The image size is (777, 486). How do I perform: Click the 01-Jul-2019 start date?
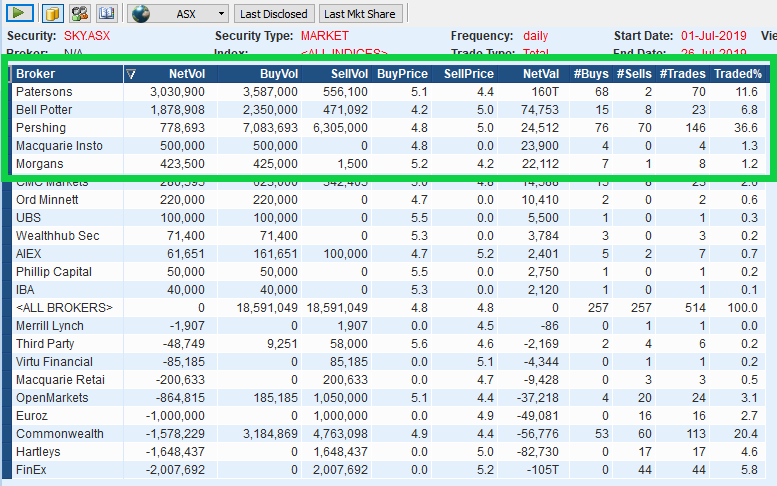click(714, 36)
